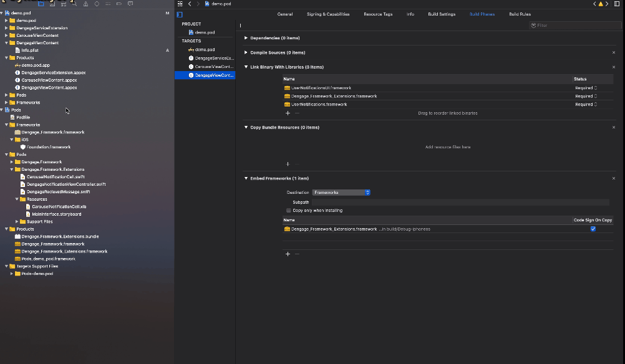Open CarouselNotificationCell.swift file
The height and width of the screenshot is (364, 625).
(56, 177)
